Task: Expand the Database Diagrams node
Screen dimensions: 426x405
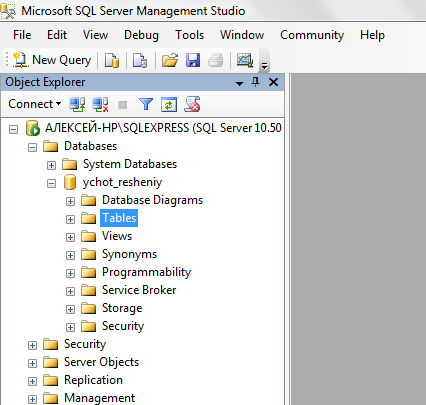Action: point(70,201)
